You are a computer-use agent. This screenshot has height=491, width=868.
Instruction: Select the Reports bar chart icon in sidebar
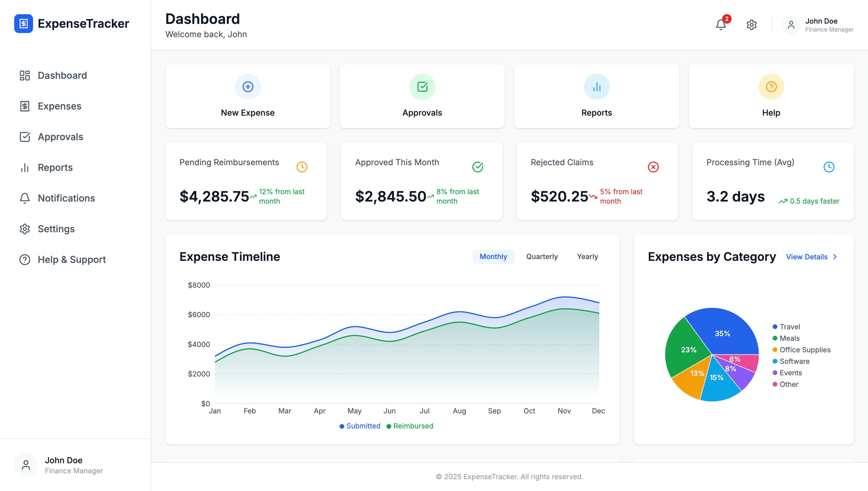click(x=25, y=167)
